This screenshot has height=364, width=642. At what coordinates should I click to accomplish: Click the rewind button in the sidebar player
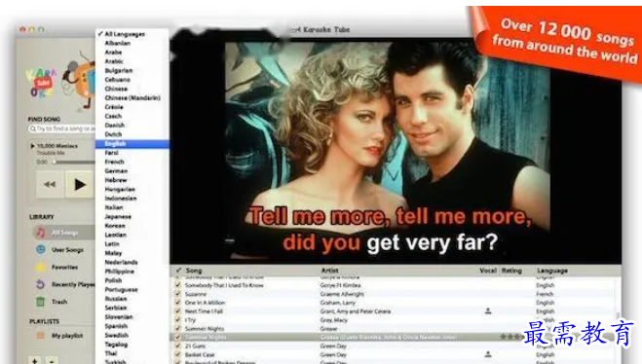(x=50, y=185)
